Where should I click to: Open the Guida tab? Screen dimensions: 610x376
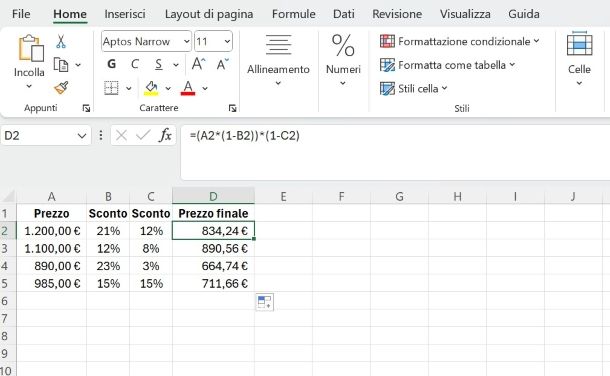524,14
